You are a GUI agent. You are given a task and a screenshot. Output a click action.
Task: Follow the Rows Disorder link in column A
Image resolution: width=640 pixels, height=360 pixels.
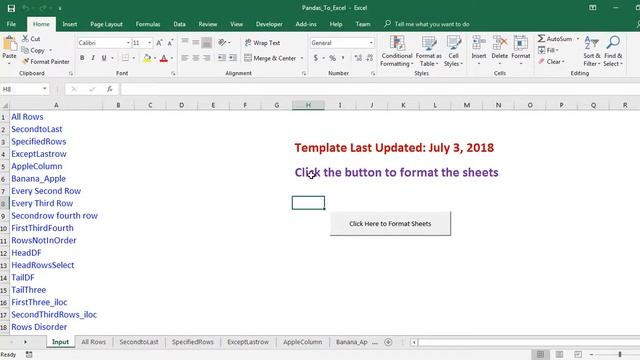(39, 327)
